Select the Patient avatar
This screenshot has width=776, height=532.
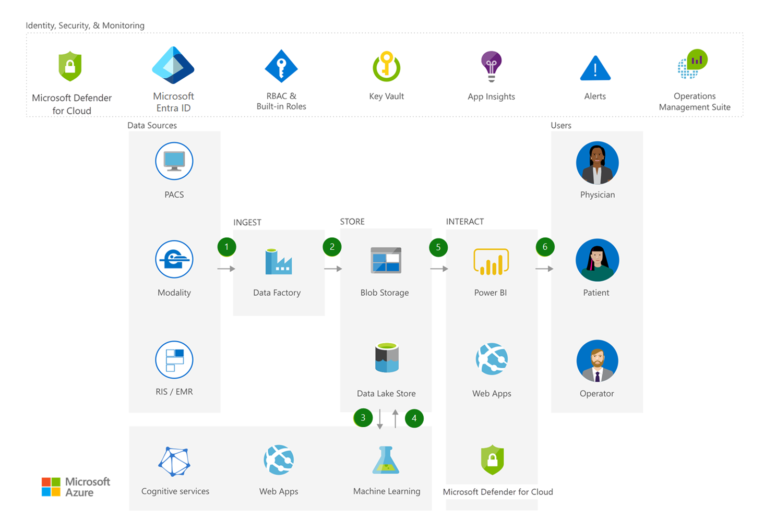pyautogui.click(x=598, y=260)
